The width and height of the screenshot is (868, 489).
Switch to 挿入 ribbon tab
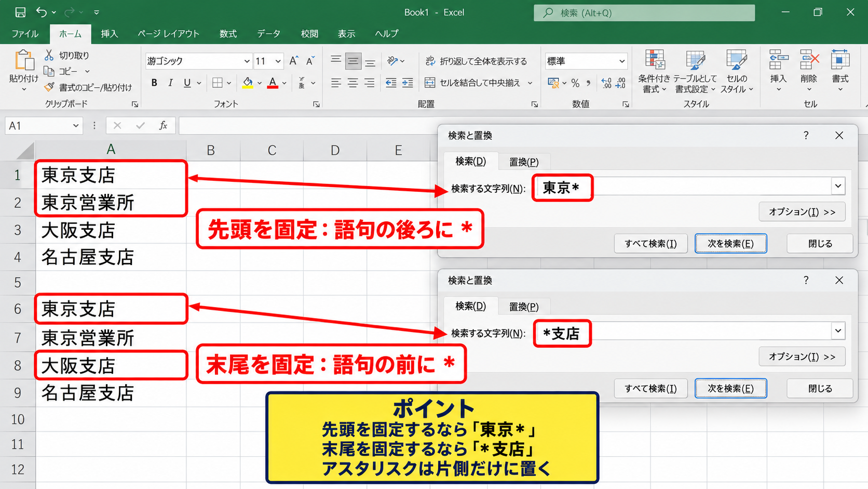[110, 34]
